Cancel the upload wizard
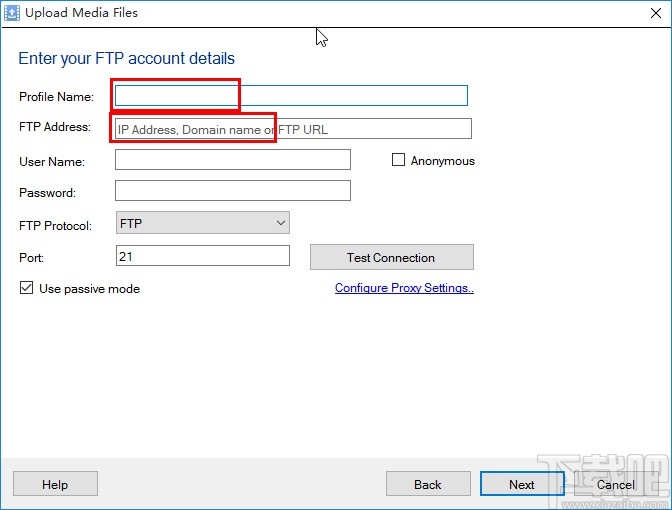Image resolution: width=672 pixels, height=510 pixels. click(615, 484)
